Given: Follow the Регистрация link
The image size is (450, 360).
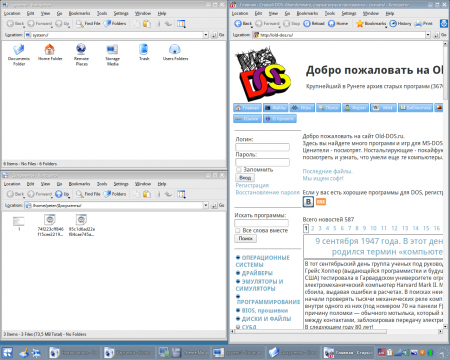Looking at the screenshot, I should 252,185.
